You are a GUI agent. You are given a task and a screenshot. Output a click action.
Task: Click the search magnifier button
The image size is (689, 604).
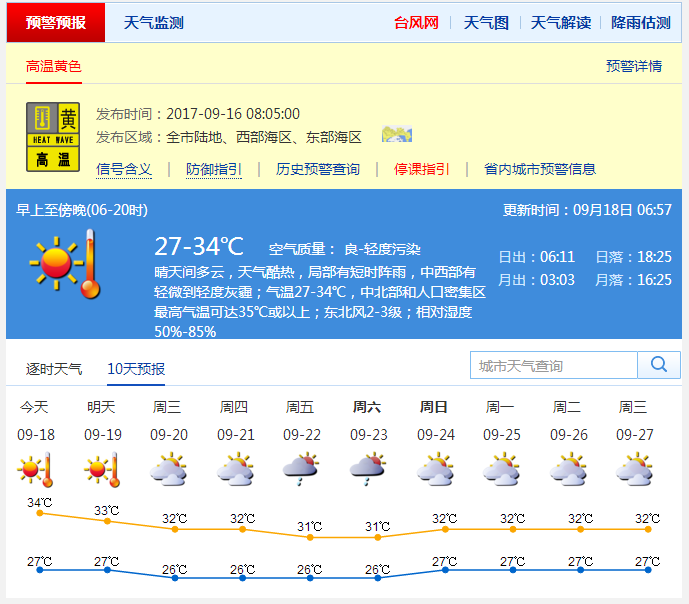[659, 365]
